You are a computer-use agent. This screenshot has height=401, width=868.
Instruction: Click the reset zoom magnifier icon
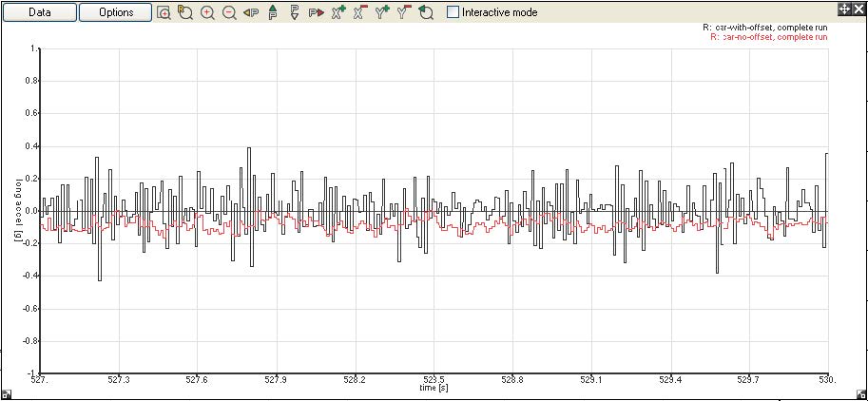(426, 12)
